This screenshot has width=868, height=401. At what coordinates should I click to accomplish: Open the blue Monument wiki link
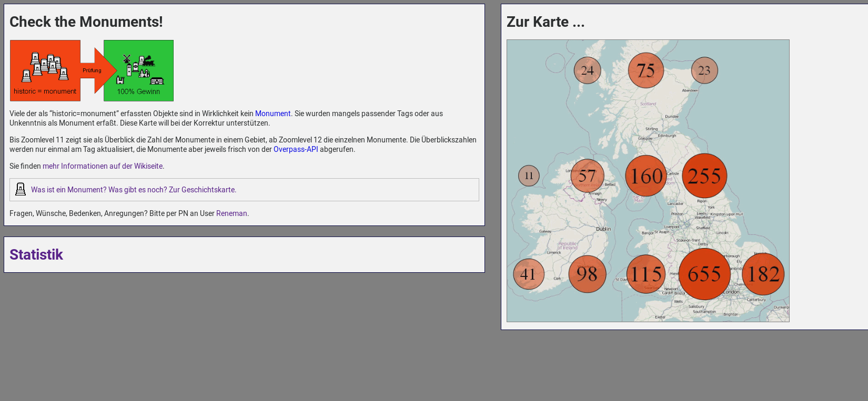pos(272,114)
